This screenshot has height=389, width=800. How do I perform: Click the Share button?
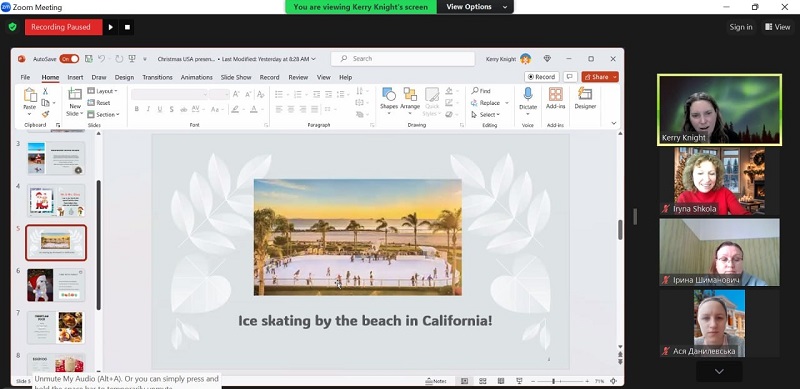(x=596, y=77)
